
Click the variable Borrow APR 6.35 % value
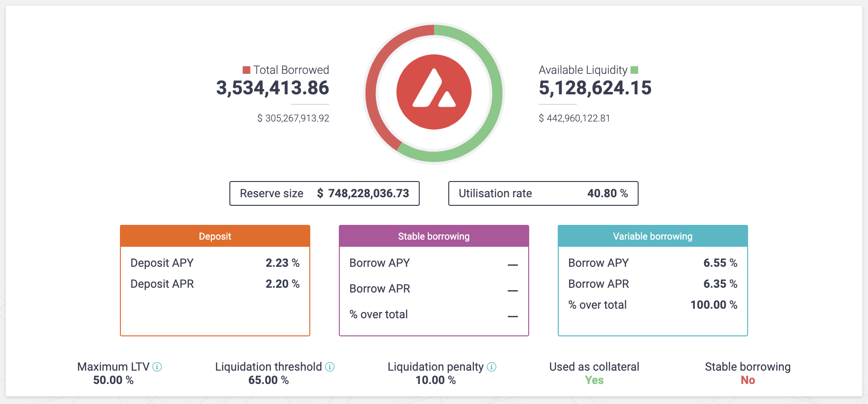coord(720,284)
